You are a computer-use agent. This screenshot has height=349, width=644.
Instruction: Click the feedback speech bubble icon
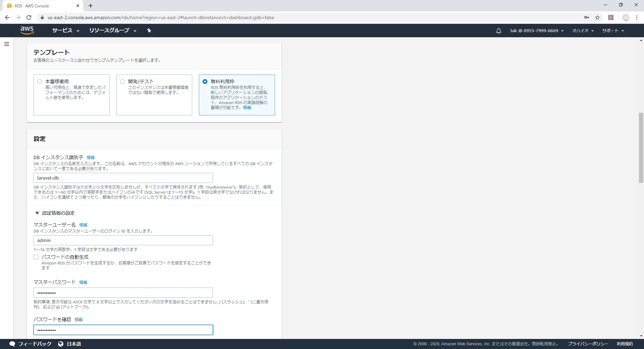pyautogui.click(x=12, y=344)
